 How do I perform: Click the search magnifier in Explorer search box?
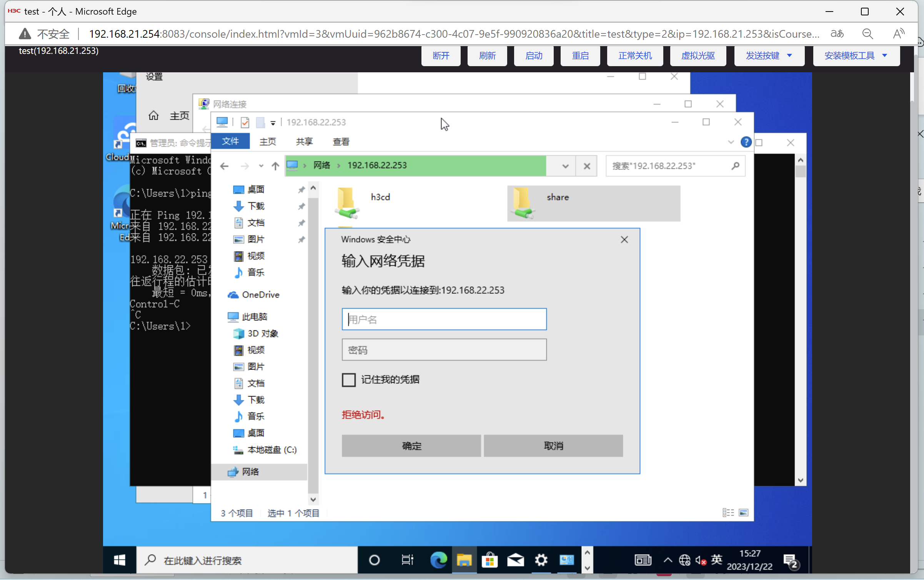click(735, 166)
